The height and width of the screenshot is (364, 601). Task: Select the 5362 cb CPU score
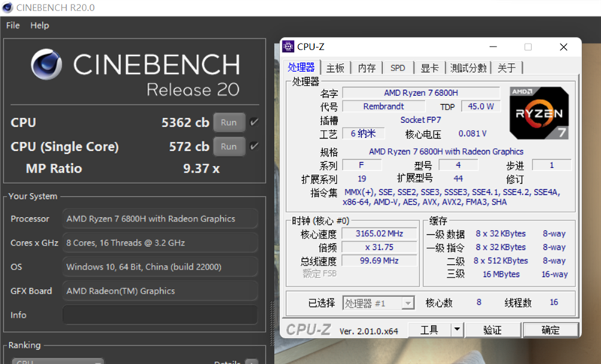tap(186, 122)
